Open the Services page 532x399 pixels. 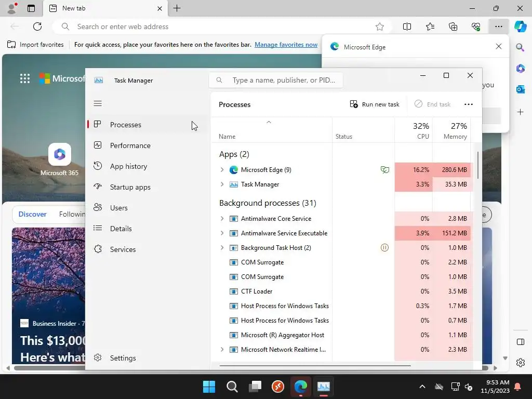coord(148,249)
